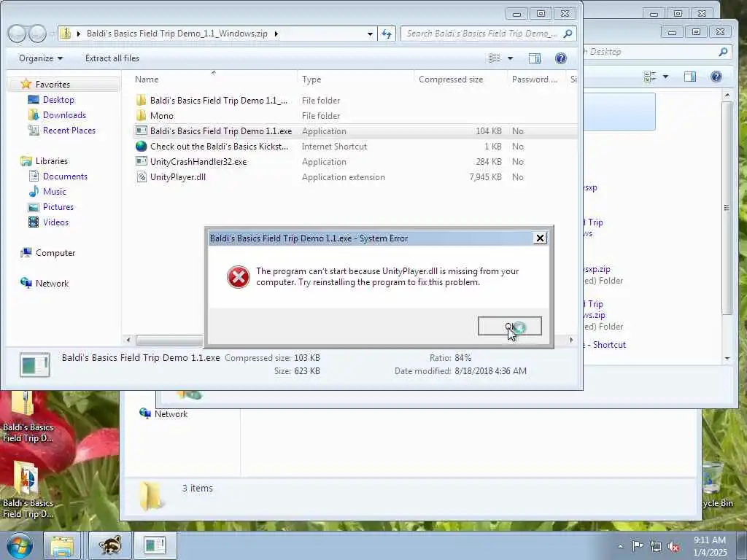Click the left arrow of horizontal scrollbar
This screenshot has width=747, height=560.
pos(128,340)
